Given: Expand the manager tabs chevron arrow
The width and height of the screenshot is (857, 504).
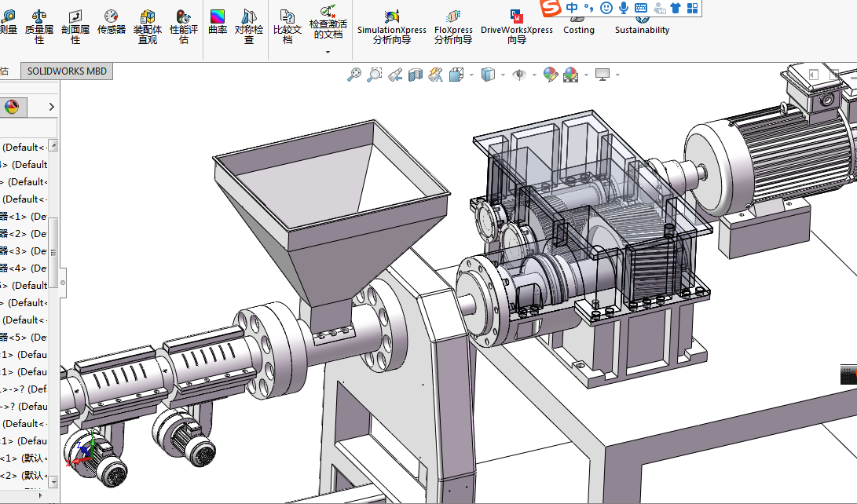Looking at the screenshot, I should tap(51, 107).
